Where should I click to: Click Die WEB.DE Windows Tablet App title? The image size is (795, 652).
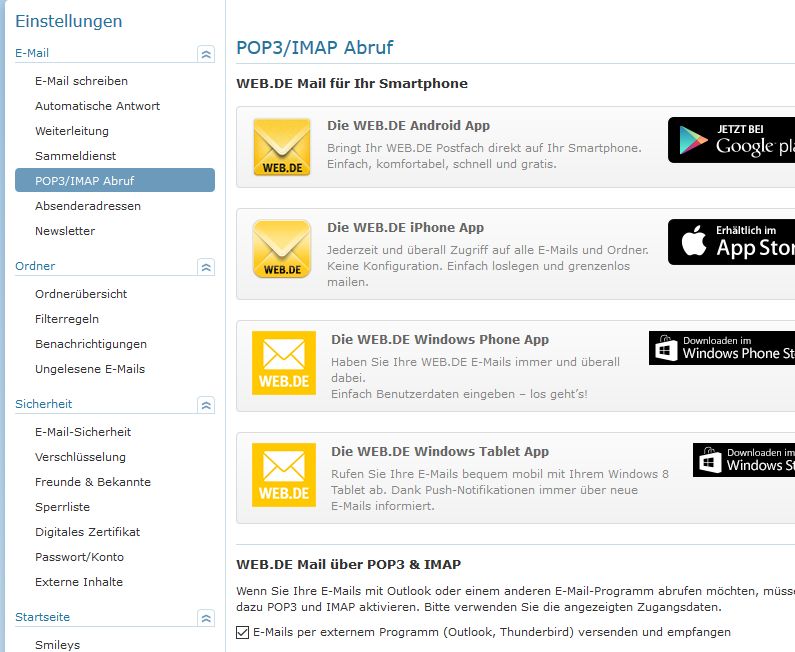[x=440, y=451]
